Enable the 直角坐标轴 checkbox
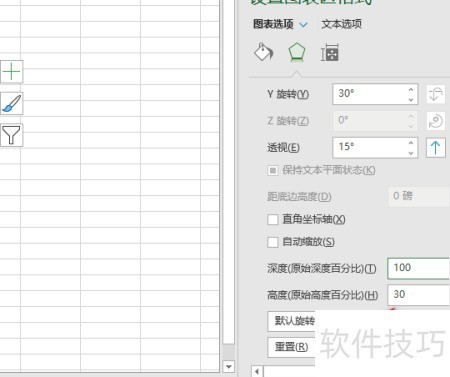Image resolution: width=450 pixels, height=377 pixels. point(273,220)
